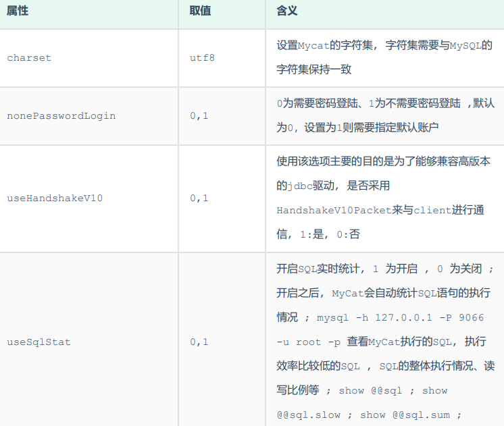The width and height of the screenshot is (504, 426).
Task: Click the 0,1 value in useSqlStat row
Action: (199, 342)
